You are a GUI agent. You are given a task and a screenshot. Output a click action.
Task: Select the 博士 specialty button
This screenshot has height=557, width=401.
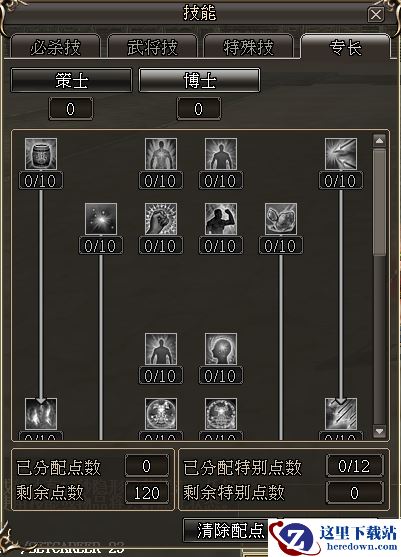[199, 81]
